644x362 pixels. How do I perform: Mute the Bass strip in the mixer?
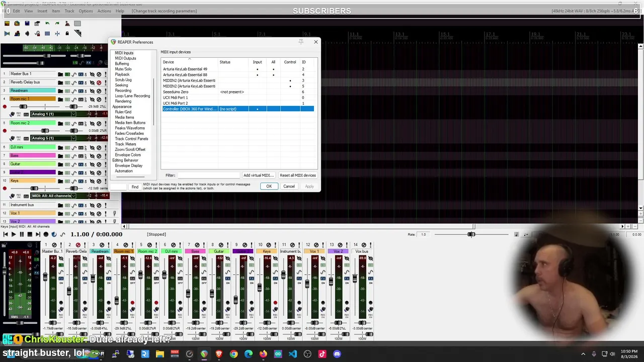click(x=197, y=245)
